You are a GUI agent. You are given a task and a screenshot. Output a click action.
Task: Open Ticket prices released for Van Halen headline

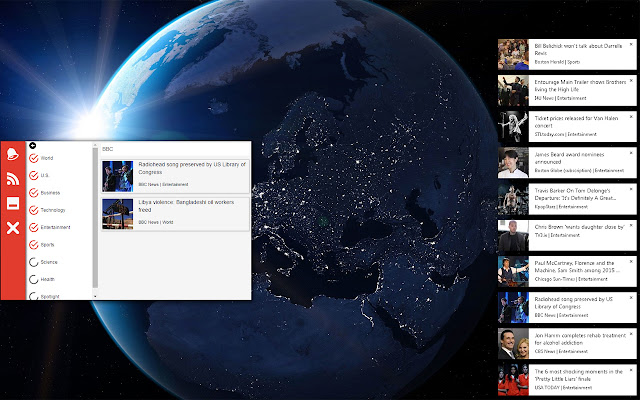pos(576,122)
